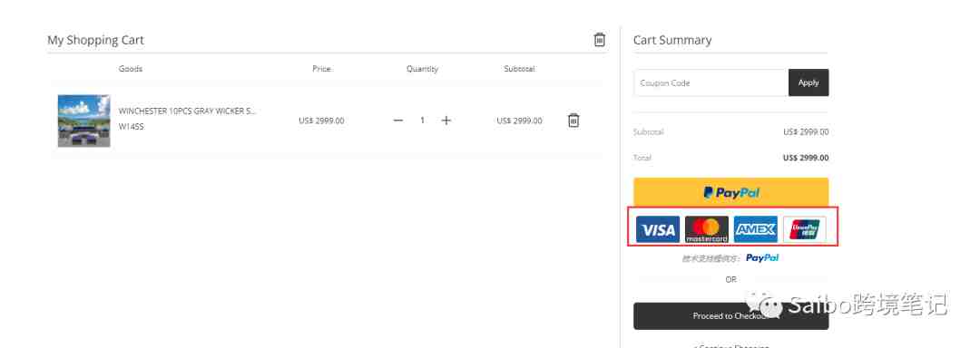This screenshot has width=980, height=348.
Task: Click Proceed to Checkout button
Action: (x=730, y=316)
